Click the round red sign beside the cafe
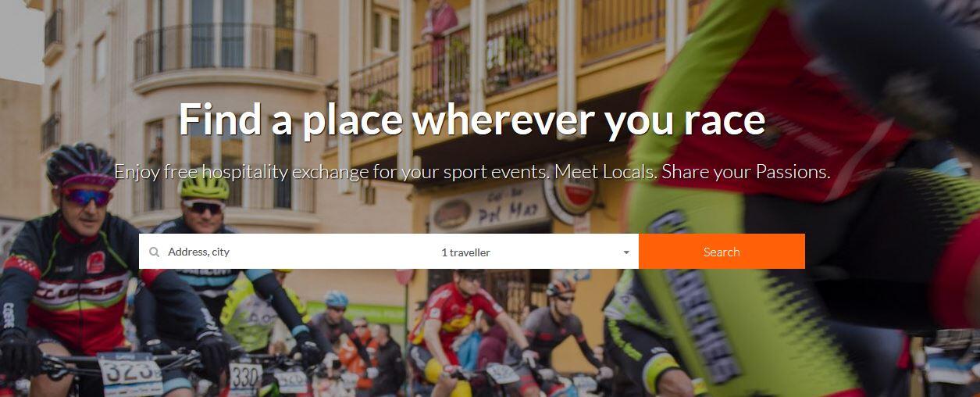This screenshot has width=980, height=397. pyautogui.click(x=571, y=192)
